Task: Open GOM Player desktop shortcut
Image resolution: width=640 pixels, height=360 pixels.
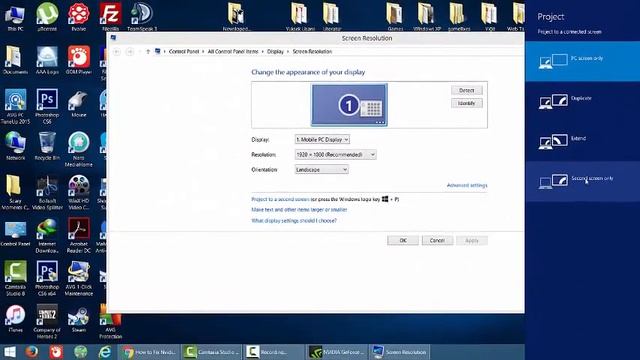Action: click(x=78, y=60)
